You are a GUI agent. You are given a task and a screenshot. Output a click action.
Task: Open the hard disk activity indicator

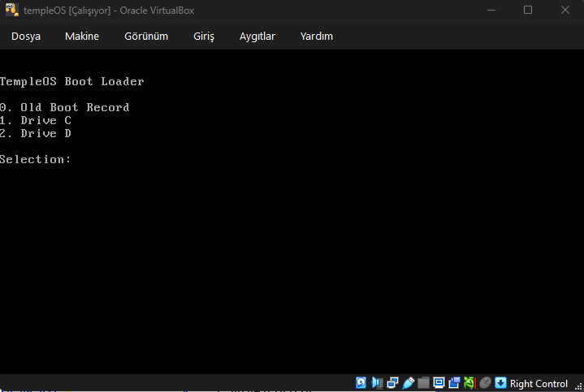[361, 383]
